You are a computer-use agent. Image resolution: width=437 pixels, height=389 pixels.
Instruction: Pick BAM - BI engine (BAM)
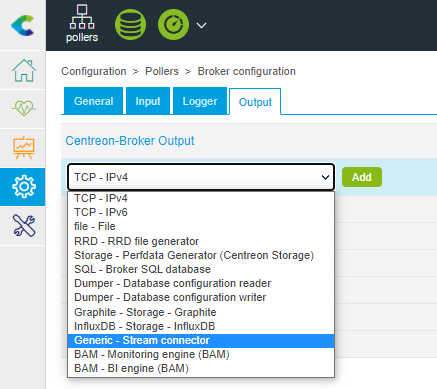point(201,368)
